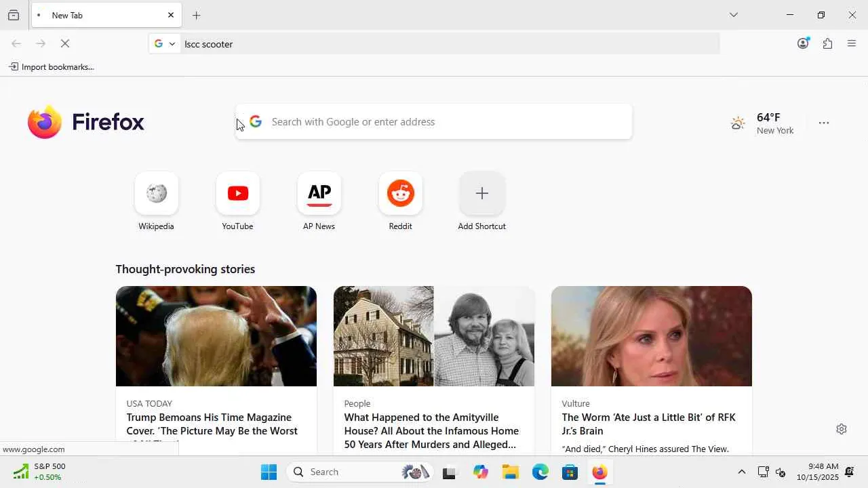Viewport: 868px width, 488px height.
Task: Stop loading the current page
Action: tap(65, 43)
